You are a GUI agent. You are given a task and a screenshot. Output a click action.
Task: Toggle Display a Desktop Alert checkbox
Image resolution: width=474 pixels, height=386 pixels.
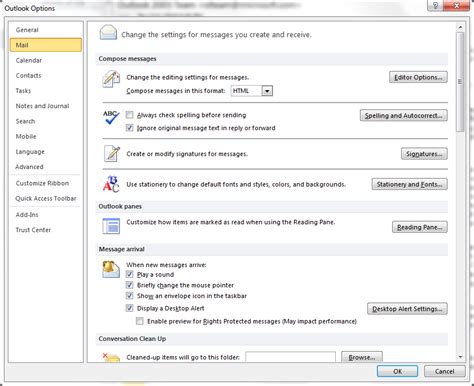[x=129, y=308]
